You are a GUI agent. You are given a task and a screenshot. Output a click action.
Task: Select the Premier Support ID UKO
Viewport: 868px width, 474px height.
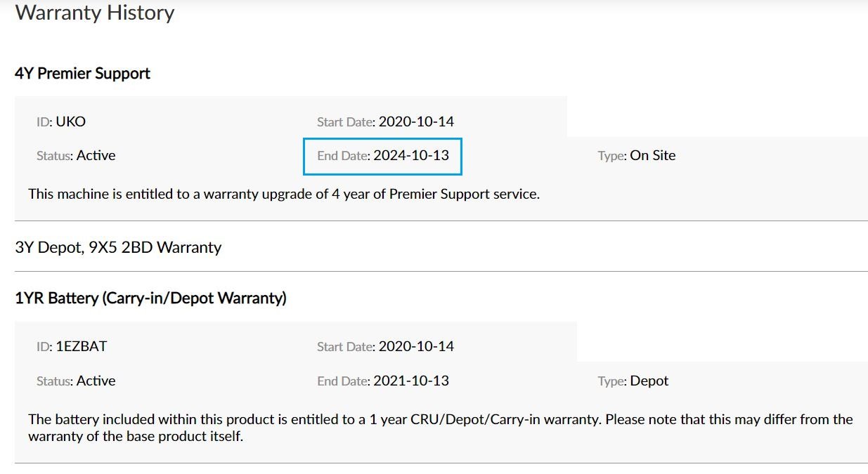70,121
